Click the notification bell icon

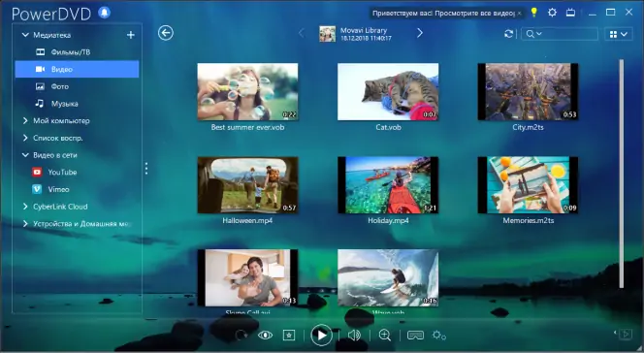pyautogui.click(x=105, y=13)
